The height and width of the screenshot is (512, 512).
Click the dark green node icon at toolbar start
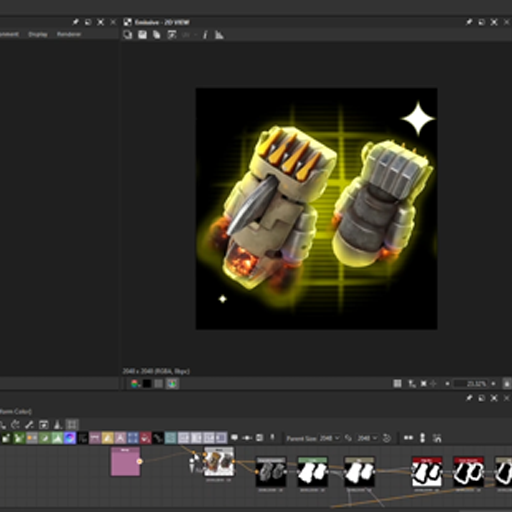(x=6, y=438)
